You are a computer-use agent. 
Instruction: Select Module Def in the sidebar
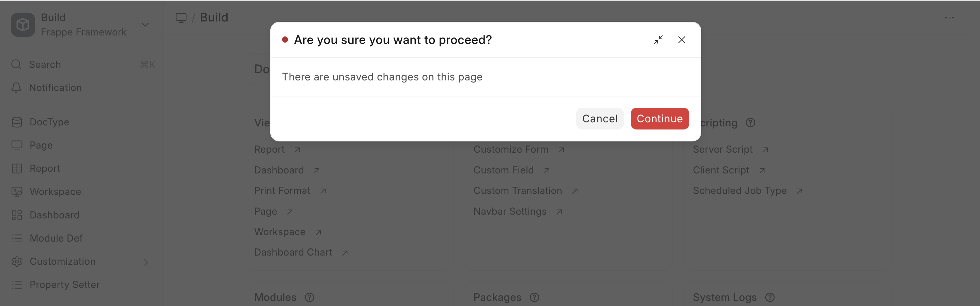point(56,238)
